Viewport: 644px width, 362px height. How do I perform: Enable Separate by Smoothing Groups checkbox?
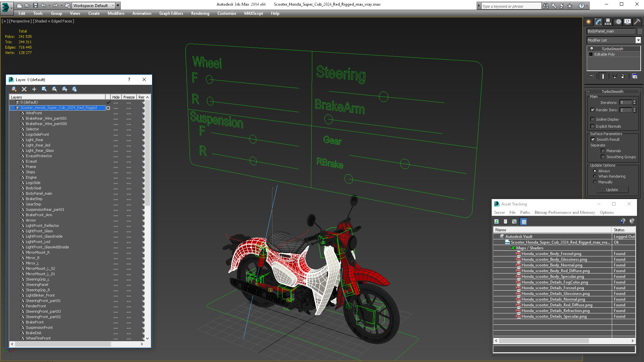[x=603, y=157]
